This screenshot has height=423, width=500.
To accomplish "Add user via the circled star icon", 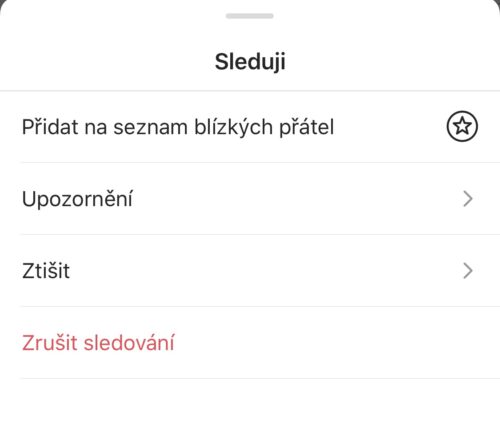I will [x=462, y=126].
